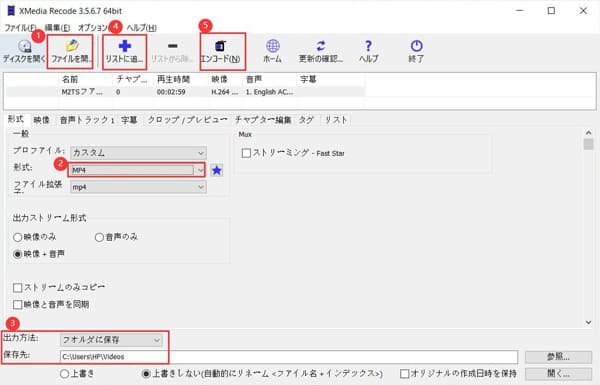The image size is (600, 385).
Task: Open 出力方法 フォルダに保存 dropdown
Action: [x=111, y=340]
